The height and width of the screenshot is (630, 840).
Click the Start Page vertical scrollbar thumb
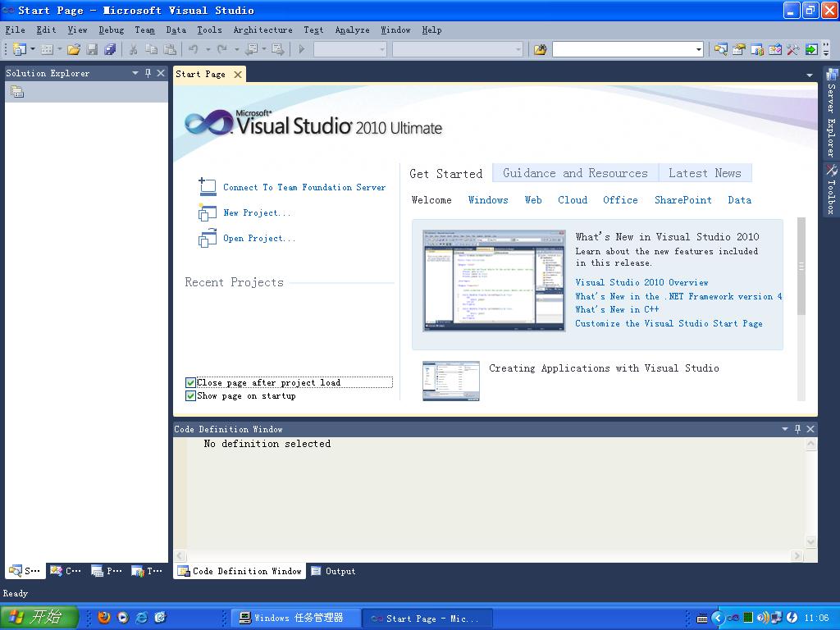pos(801,267)
